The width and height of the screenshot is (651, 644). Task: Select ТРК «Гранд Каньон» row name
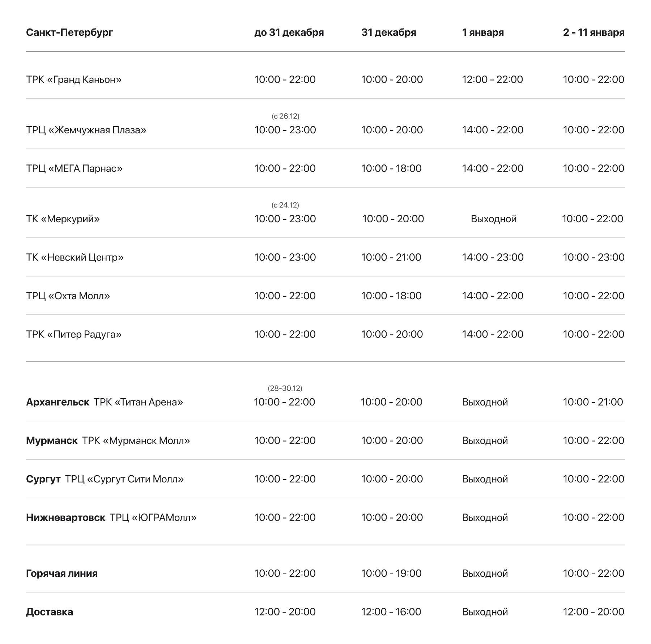74,80
